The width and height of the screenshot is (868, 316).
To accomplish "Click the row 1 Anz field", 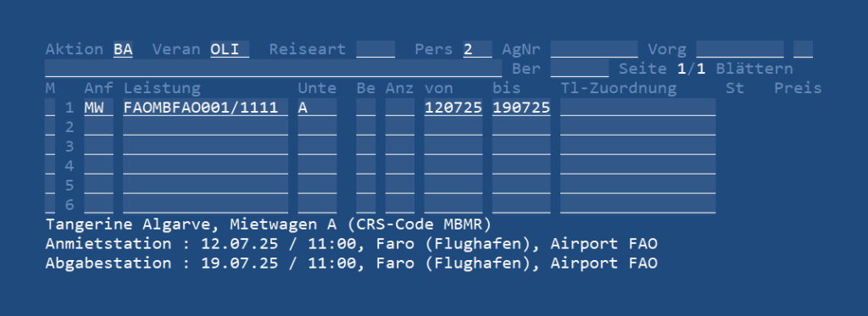I will (x=400, y=108).
